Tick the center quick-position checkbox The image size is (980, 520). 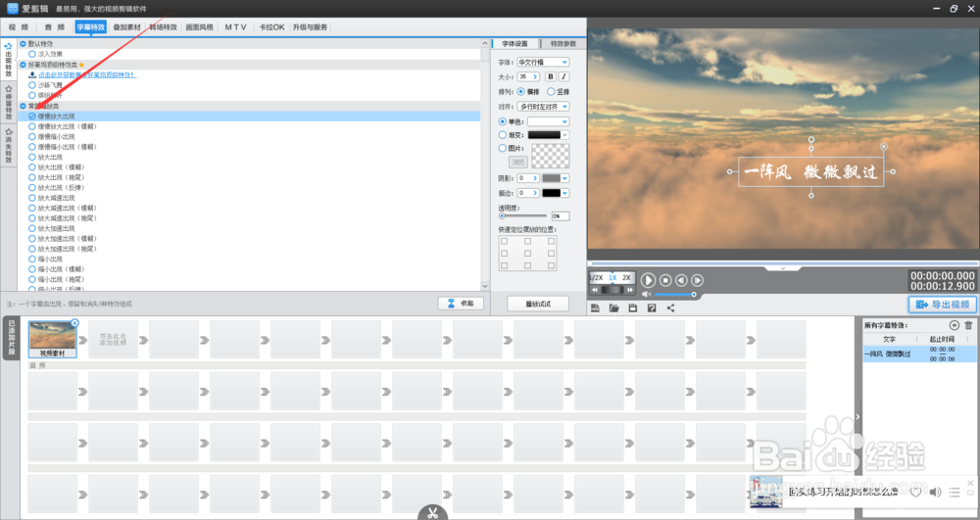tap(527, 254)
